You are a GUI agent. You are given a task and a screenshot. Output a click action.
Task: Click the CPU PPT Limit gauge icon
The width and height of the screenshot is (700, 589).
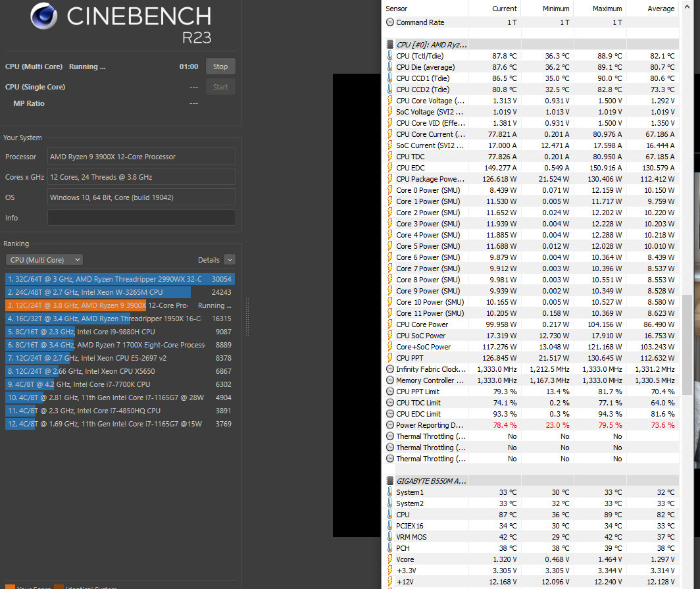pyautogui.click(x=389, y=392)
